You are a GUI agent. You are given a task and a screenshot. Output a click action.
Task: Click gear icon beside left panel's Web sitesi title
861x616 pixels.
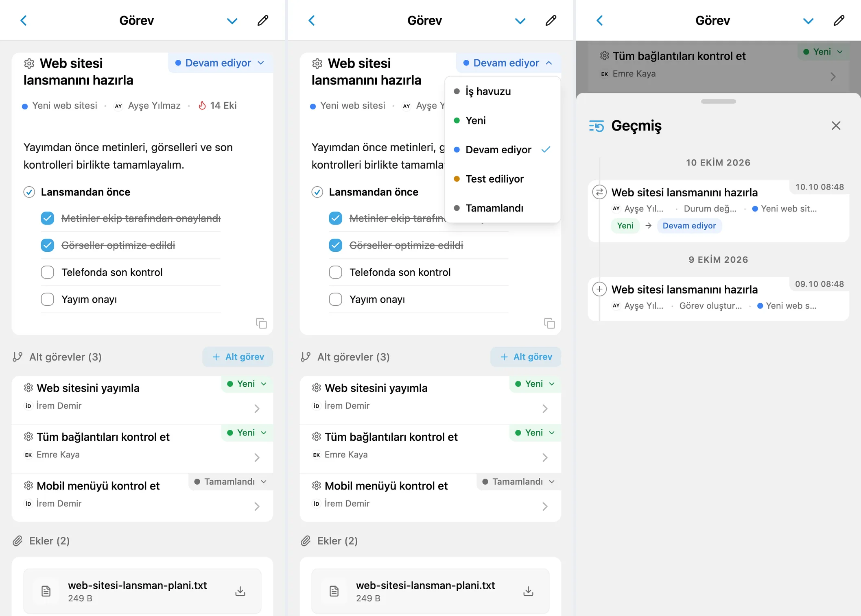pos(29,63)
